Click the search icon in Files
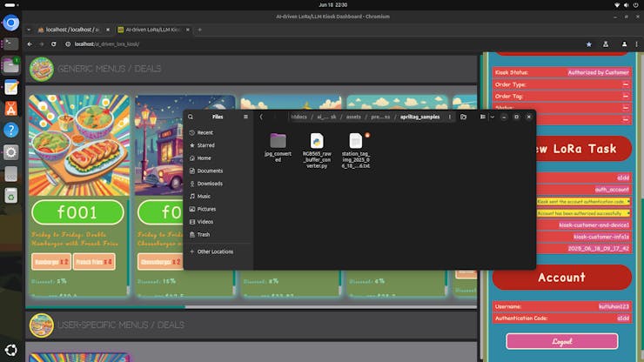 pyautogui.click(x=191, y=117)
